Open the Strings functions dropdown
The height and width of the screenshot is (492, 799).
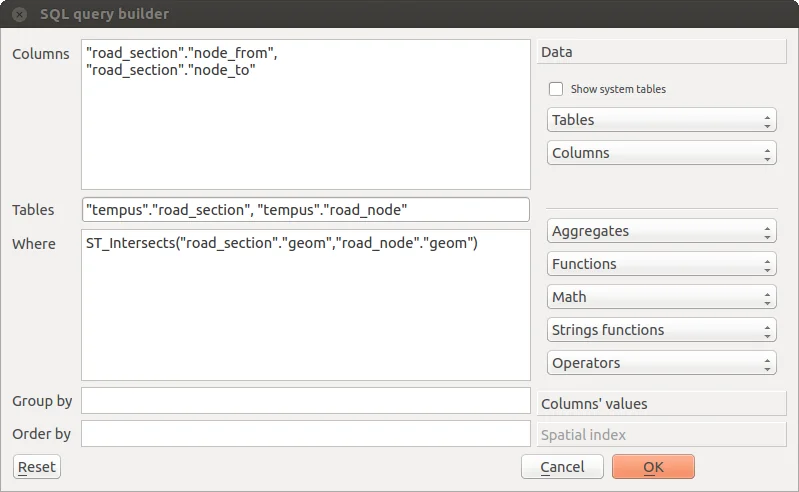click(661, 330)
